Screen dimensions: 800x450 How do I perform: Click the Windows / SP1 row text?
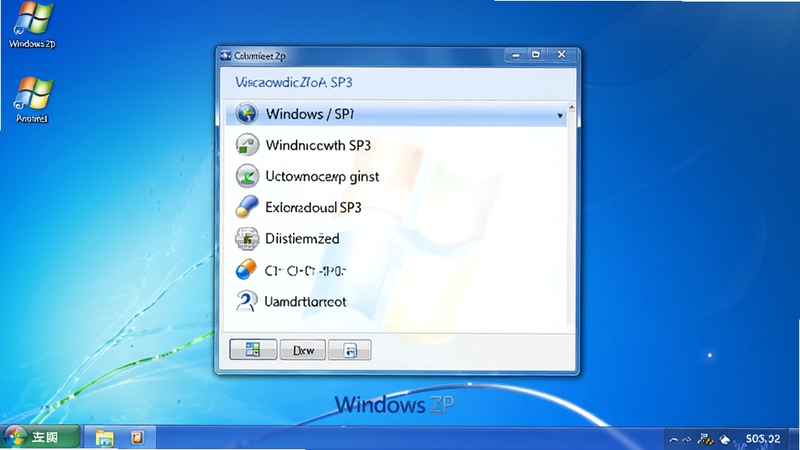pyautogui.click(x=310, y=114)
